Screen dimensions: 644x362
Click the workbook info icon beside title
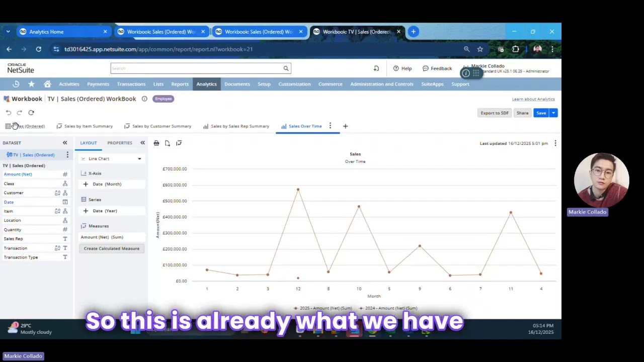tap(144, 99)
